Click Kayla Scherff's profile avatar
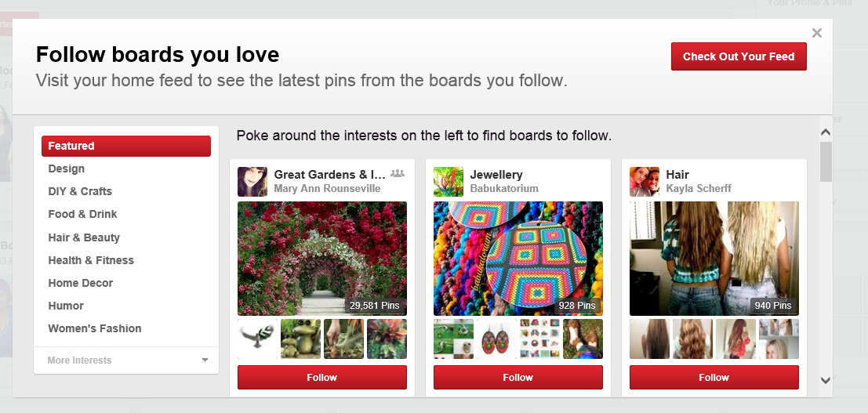The height and width of the screenshot is (413, 868). tap(645, 182)
